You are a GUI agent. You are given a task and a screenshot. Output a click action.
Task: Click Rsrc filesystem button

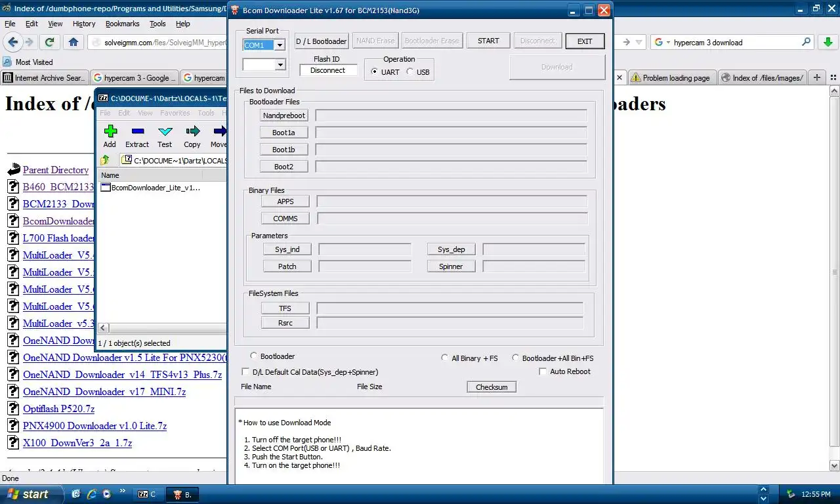tap(285, 323)
